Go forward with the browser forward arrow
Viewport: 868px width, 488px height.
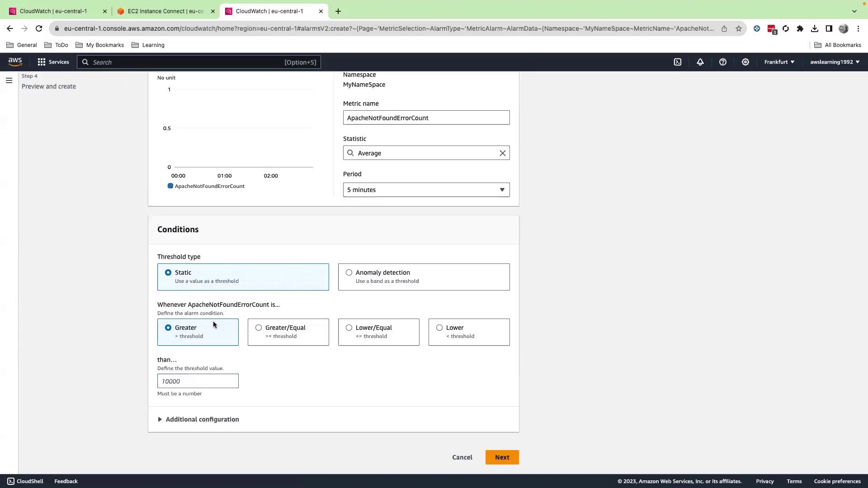[x=24, y=28]
